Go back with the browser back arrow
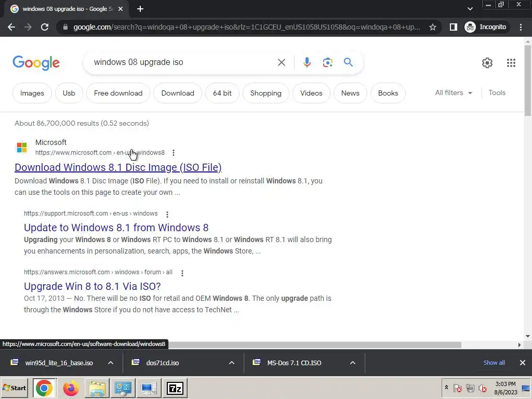532x399 pixels. 11,27
